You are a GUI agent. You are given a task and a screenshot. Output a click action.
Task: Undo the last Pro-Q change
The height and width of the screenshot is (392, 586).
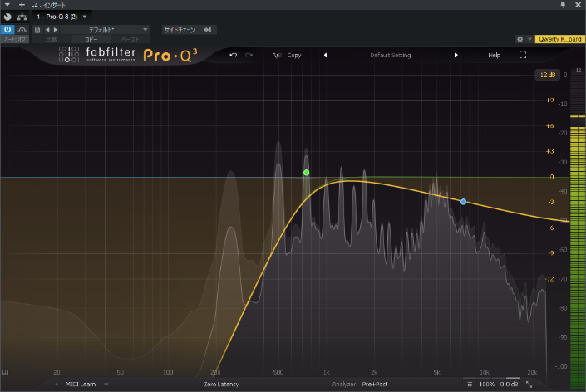point(234,56)
